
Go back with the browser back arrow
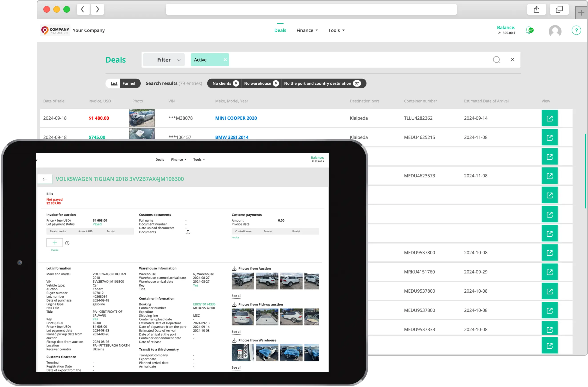(83, 9)
